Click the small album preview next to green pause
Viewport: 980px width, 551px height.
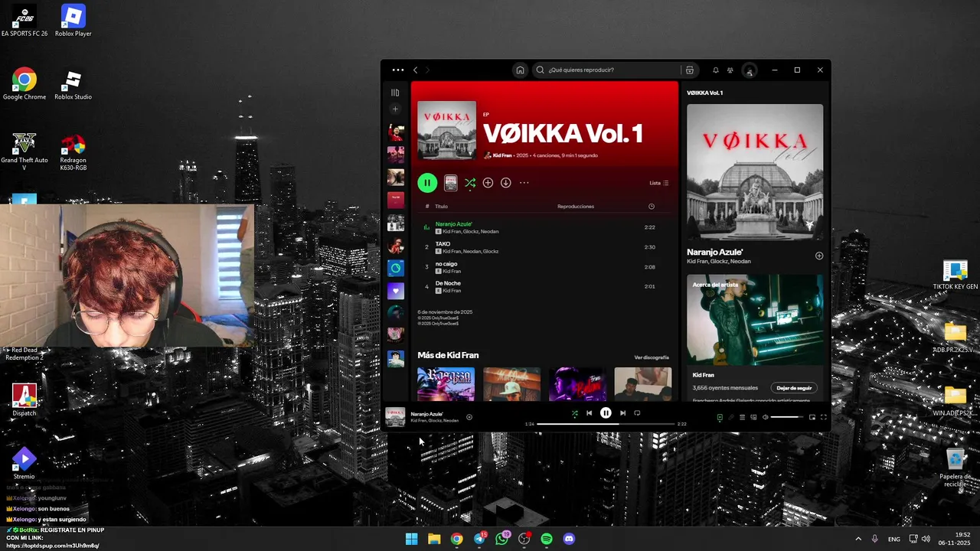coord(451,183)
